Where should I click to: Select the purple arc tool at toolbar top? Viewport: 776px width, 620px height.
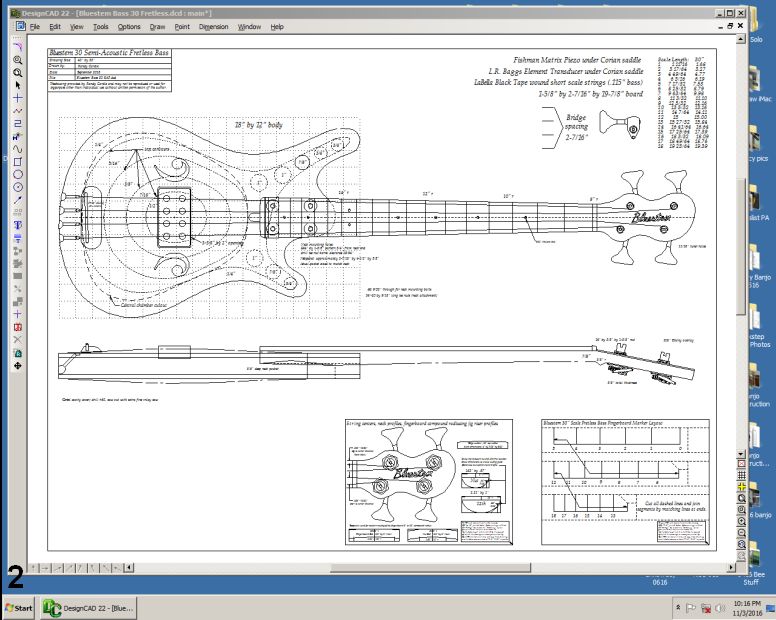coord(17,47)
